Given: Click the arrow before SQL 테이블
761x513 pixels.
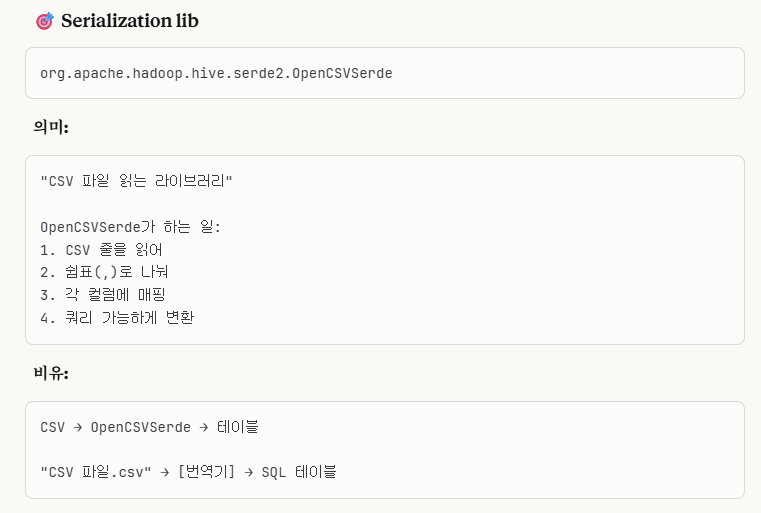Looking at the screenshot, I should coord(248,472).
